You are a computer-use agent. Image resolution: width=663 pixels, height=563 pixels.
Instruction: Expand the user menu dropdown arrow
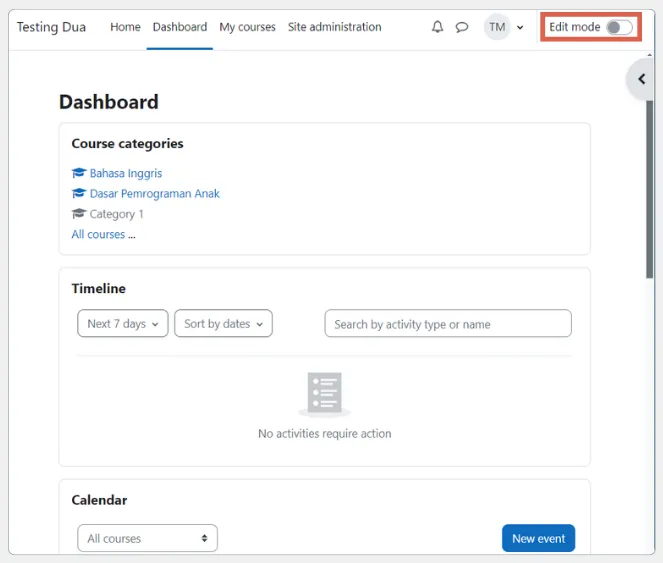coord(520,27)
